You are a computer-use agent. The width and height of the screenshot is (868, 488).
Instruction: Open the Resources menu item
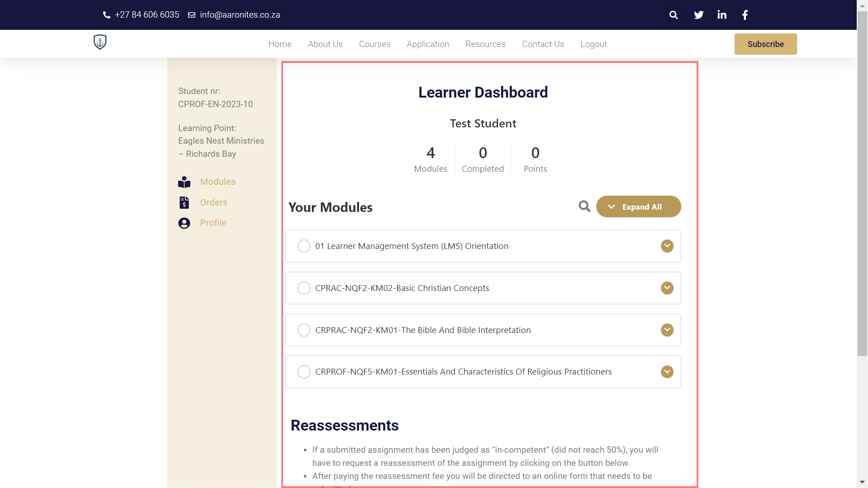pyautogui.click(x=486, y=44)
